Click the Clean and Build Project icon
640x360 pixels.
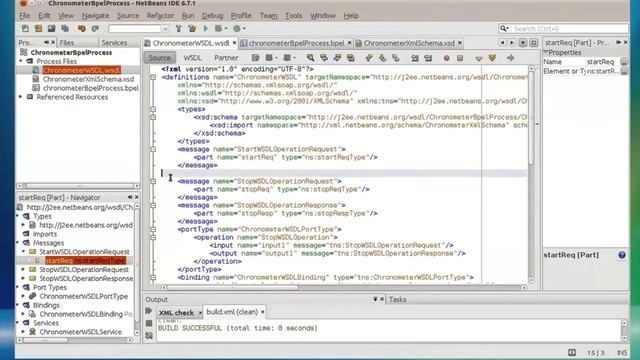[x=192, y=29]
